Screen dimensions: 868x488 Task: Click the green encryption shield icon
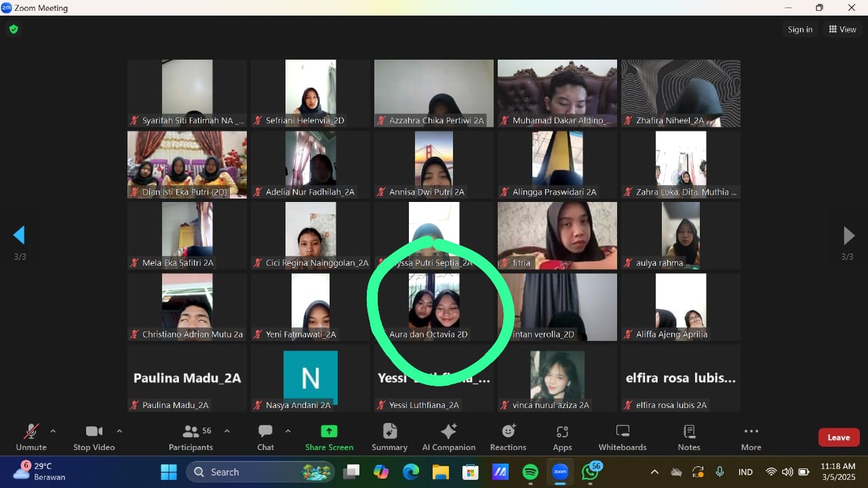click(13, 29)
